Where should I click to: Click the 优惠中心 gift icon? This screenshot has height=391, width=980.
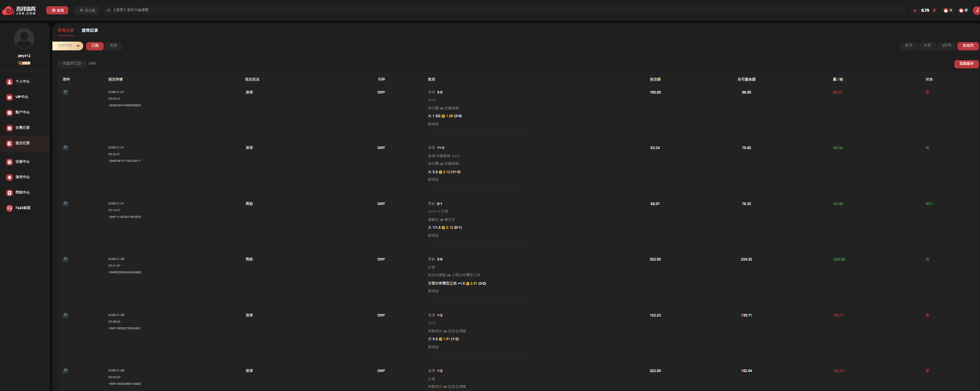9,162
